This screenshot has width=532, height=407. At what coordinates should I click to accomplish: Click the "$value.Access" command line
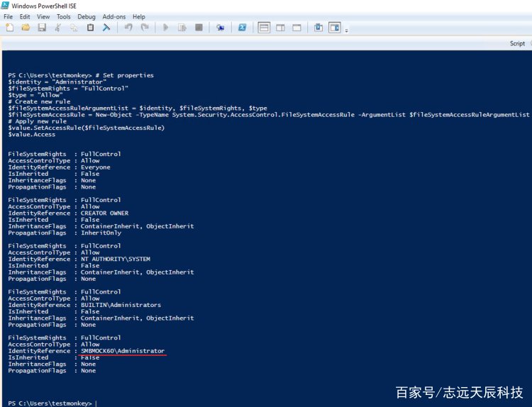point(31,134)
